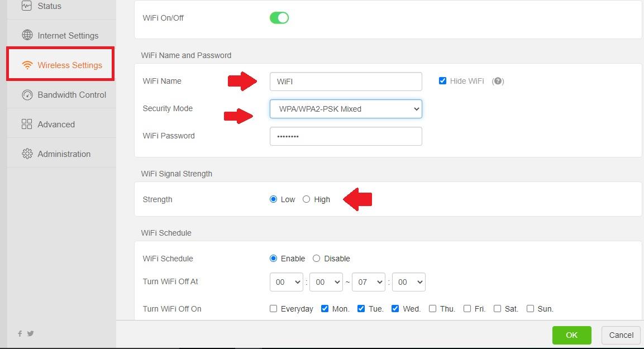Select Low signal strength radio
644x349 pixels.
(273, 199)
